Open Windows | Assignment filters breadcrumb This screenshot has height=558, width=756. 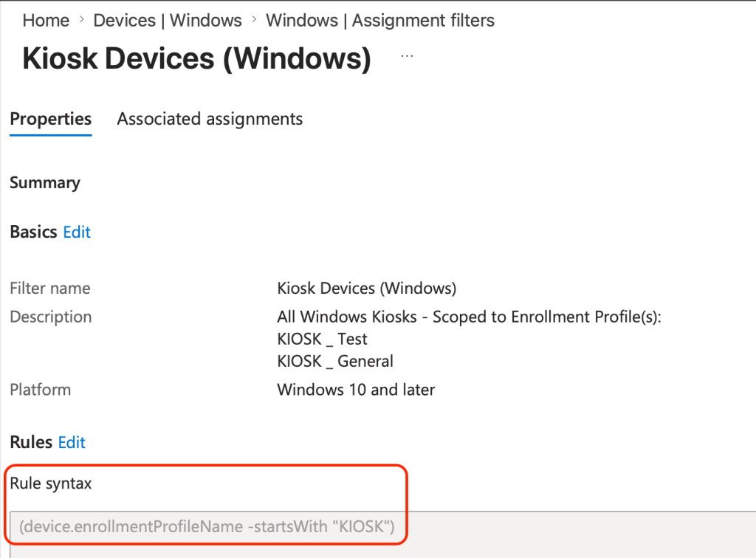380,21
